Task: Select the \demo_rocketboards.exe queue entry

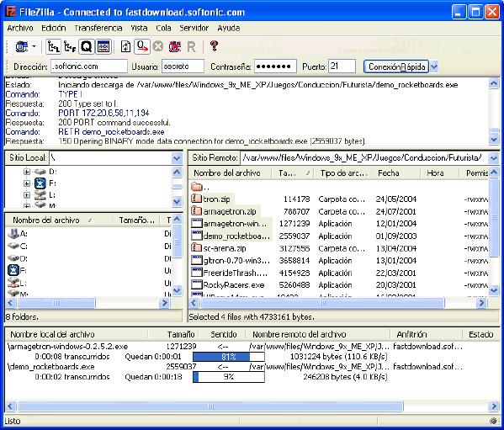Action: pos(50,366)
